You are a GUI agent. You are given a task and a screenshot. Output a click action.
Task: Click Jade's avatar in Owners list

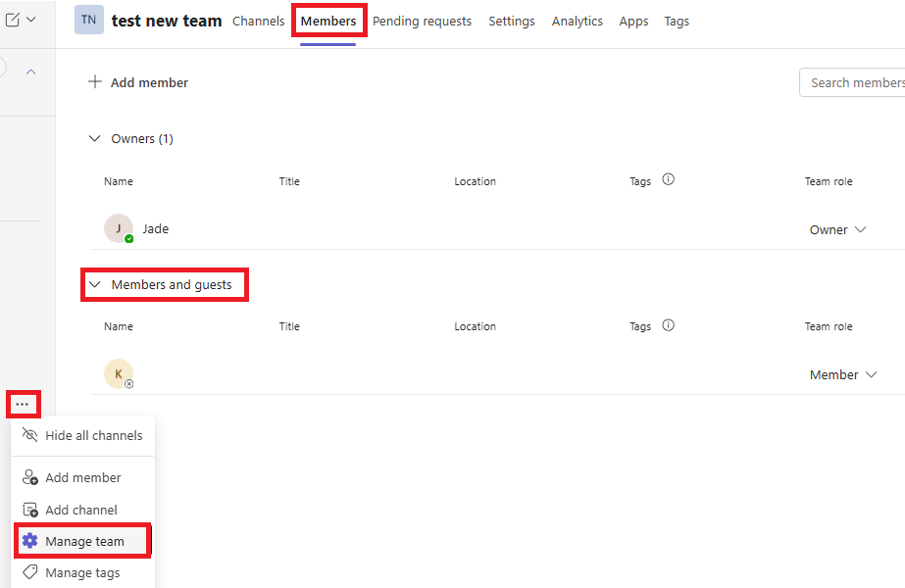119,228
